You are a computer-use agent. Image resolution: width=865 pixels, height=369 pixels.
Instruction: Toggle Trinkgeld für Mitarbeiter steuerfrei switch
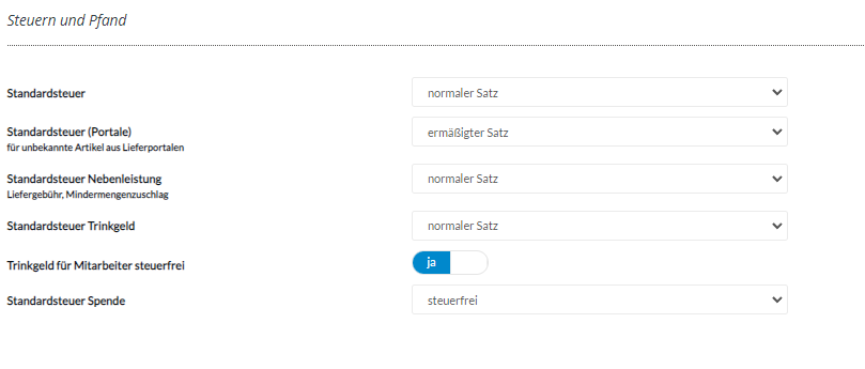[450, 263]
